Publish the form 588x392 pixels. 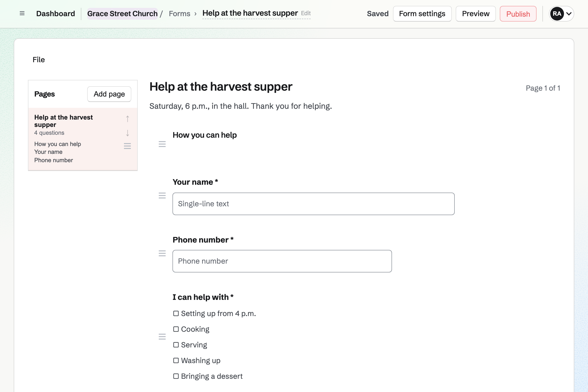(518, 14)
